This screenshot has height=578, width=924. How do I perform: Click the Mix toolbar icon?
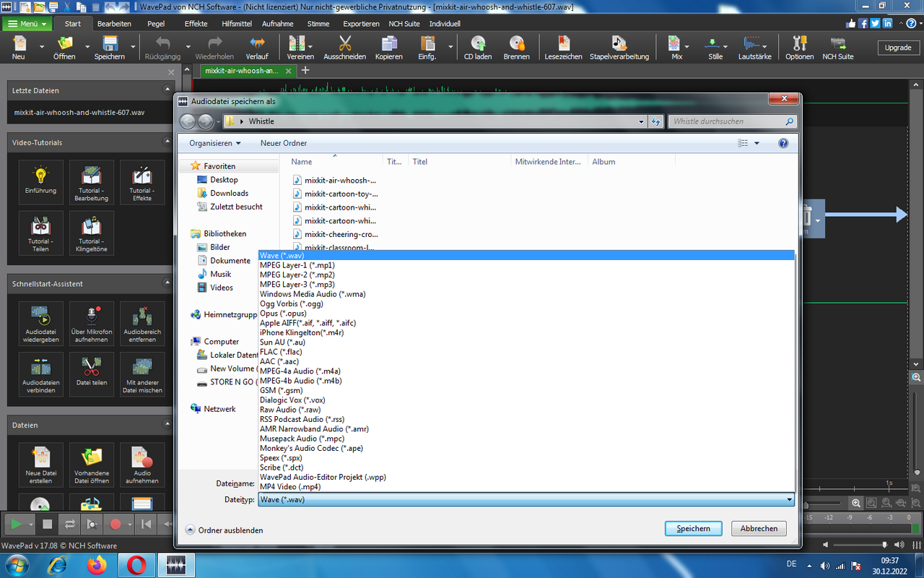click(x=676, y=48)
